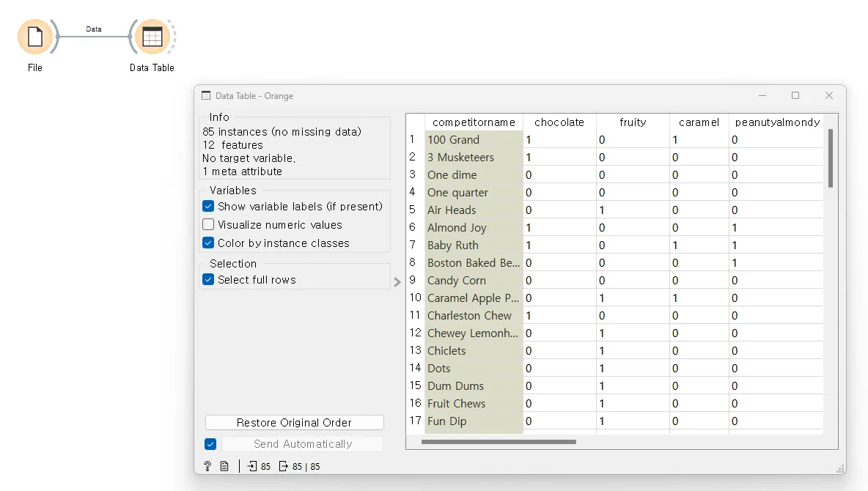Click the chocolate value for Almond Joy
868x491 pixels.
559,227
